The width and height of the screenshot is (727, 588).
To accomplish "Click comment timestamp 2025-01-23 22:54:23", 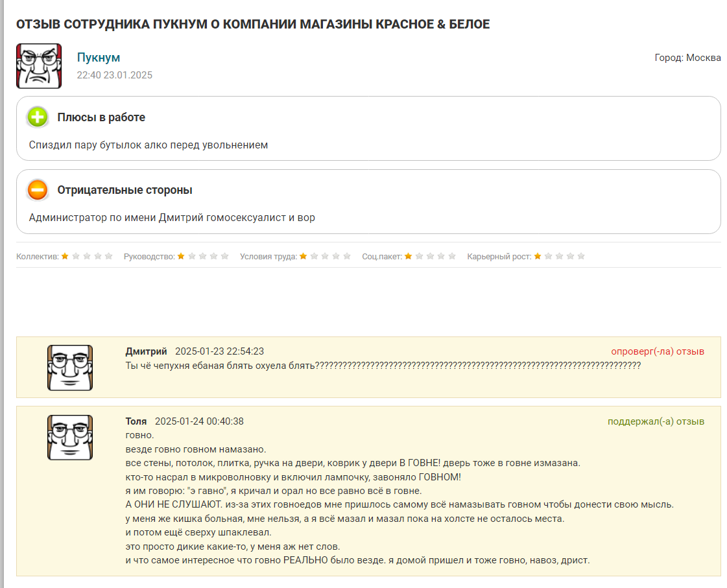I will pyautogui.click(x=219, y=351).
